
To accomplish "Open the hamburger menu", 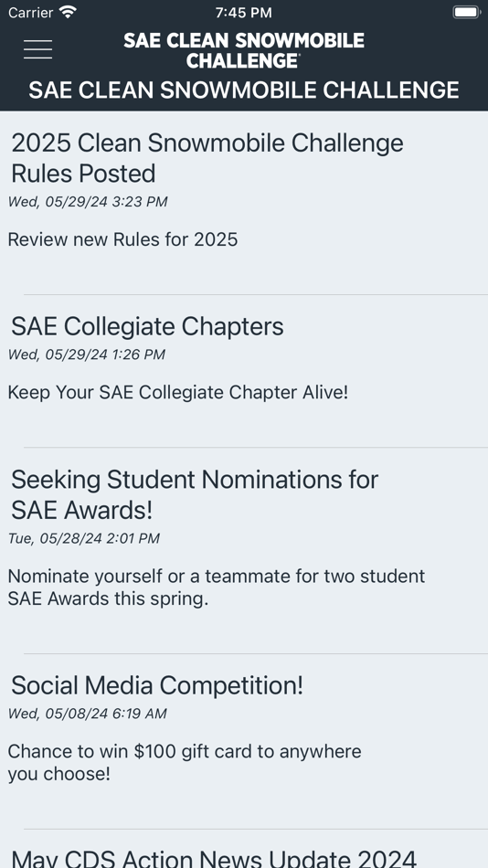I will [x=37, y=49].
